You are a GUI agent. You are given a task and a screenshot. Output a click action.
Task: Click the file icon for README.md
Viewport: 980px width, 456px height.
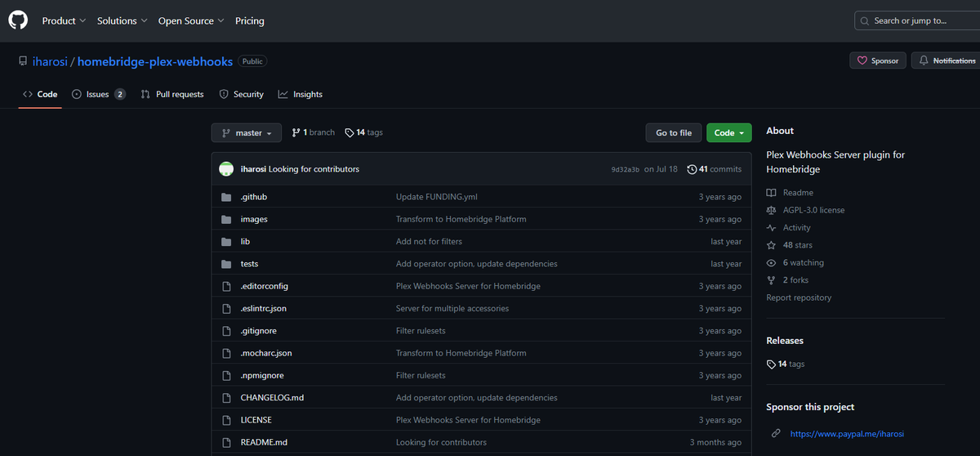pos(226,442)
